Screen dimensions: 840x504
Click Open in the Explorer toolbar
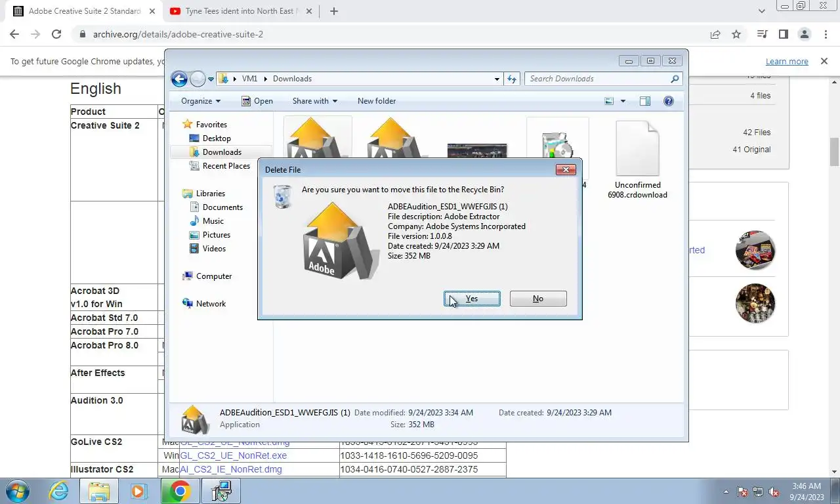tap(257, 101)
